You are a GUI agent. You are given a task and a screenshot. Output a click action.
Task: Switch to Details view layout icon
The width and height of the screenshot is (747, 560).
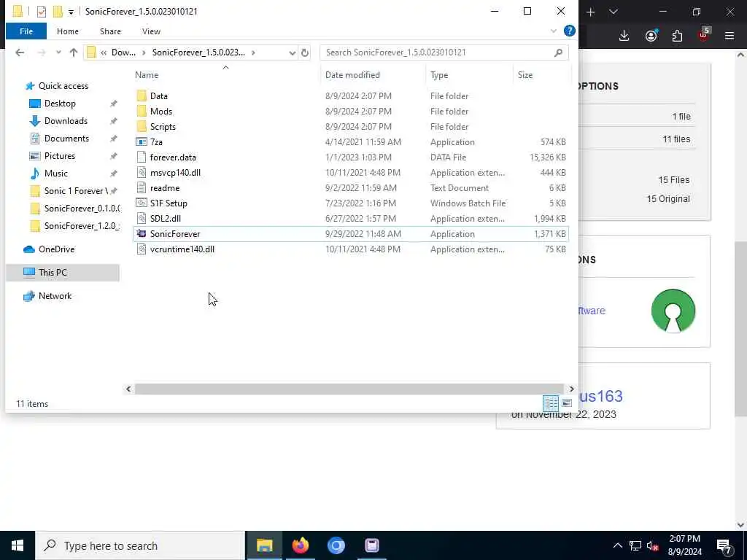(x=551, y=403)
